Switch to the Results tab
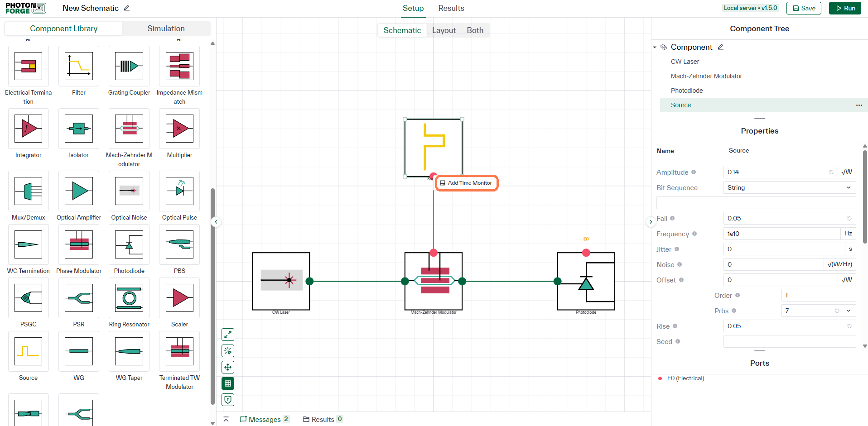 (x=451, y=8)
